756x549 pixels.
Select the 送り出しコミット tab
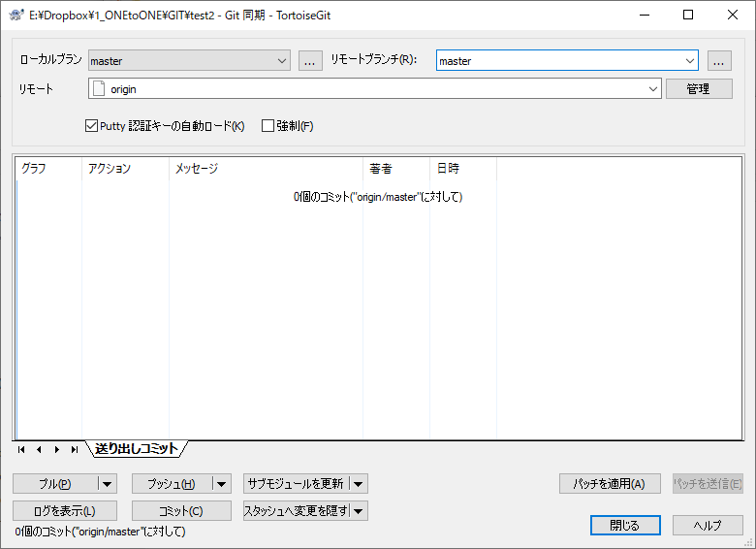coord(137,449)
